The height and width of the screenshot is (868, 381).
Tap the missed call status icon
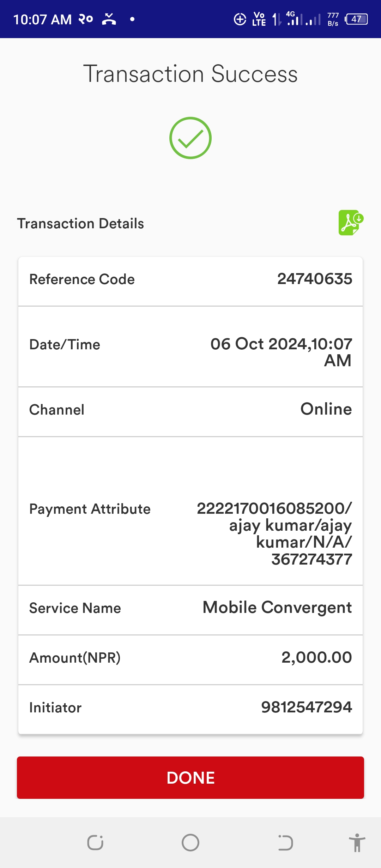tap(109, 19)
